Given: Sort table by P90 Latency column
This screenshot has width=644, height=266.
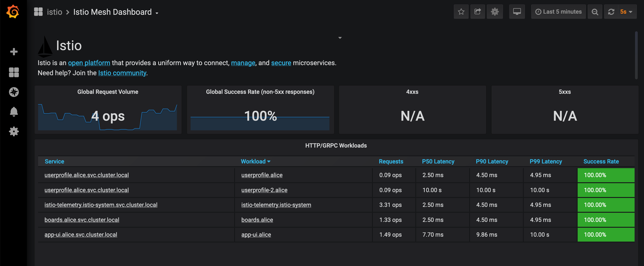Looking at the screenshot, I should pos(492,161).
